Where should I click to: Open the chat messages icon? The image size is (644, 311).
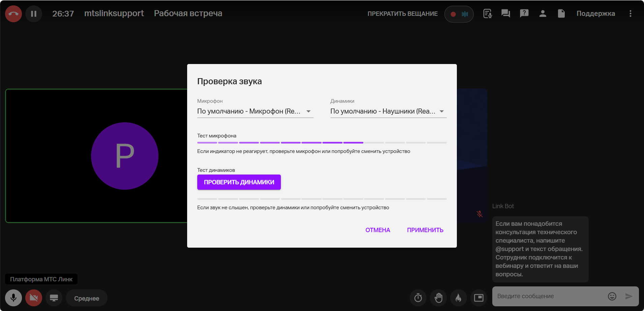[505, 13]
